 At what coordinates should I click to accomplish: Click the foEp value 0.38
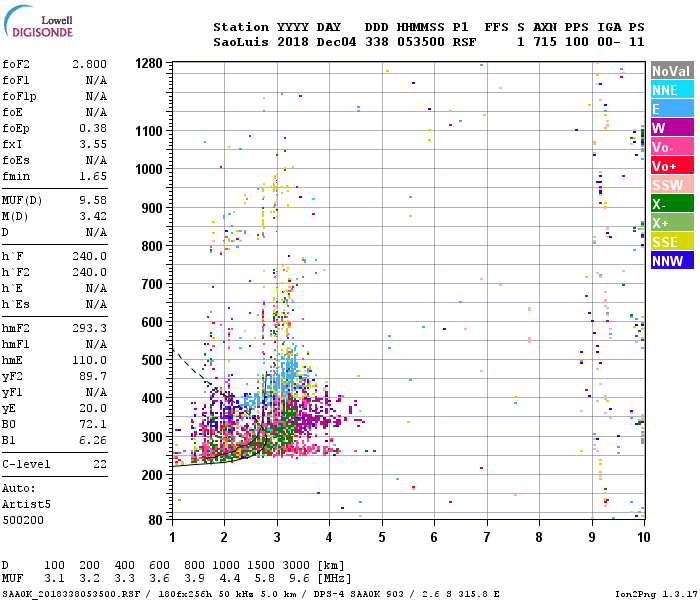pyautogui.click(x=93, y=129)
